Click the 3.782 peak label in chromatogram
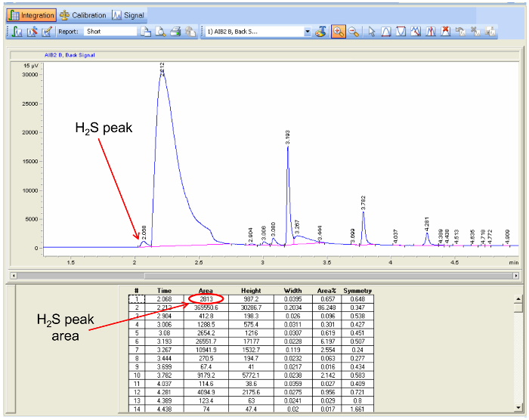Image resolution: width=529 pixels, height=420 pixels. click(x=363, y=202)
